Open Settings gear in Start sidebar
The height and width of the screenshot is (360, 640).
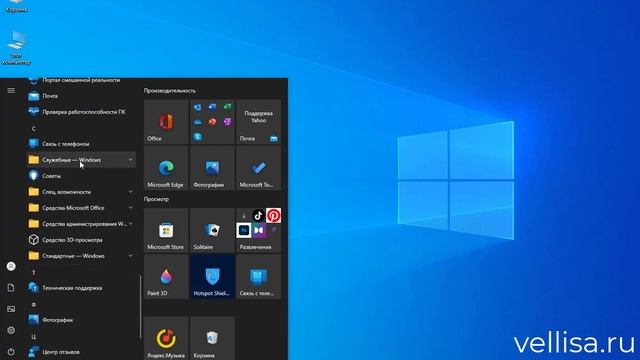point(11,330)
